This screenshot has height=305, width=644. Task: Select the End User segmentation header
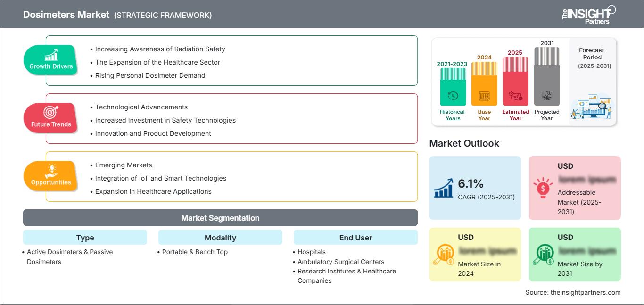355,238
